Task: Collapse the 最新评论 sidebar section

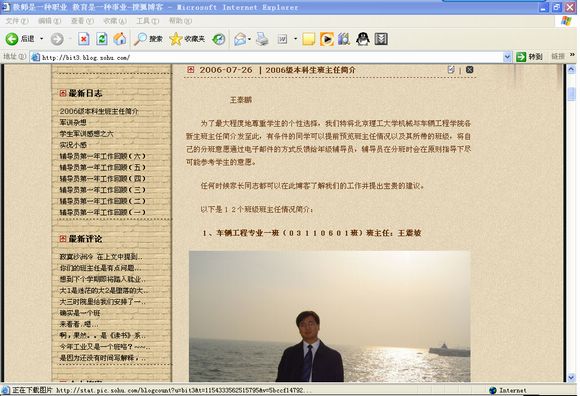Action: point(63,239)
